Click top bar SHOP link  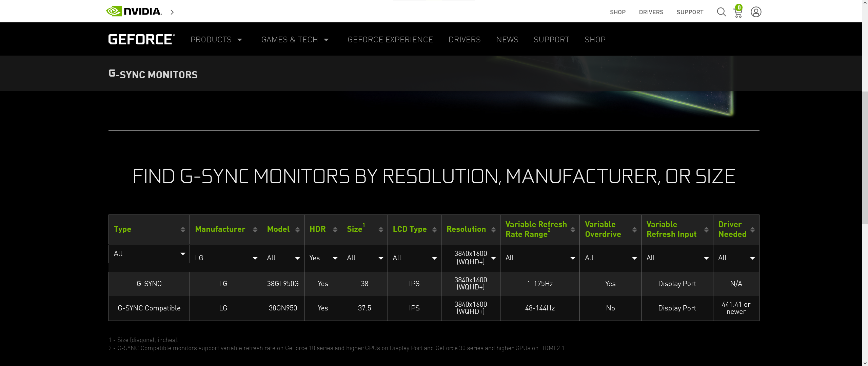pos(618,12)
